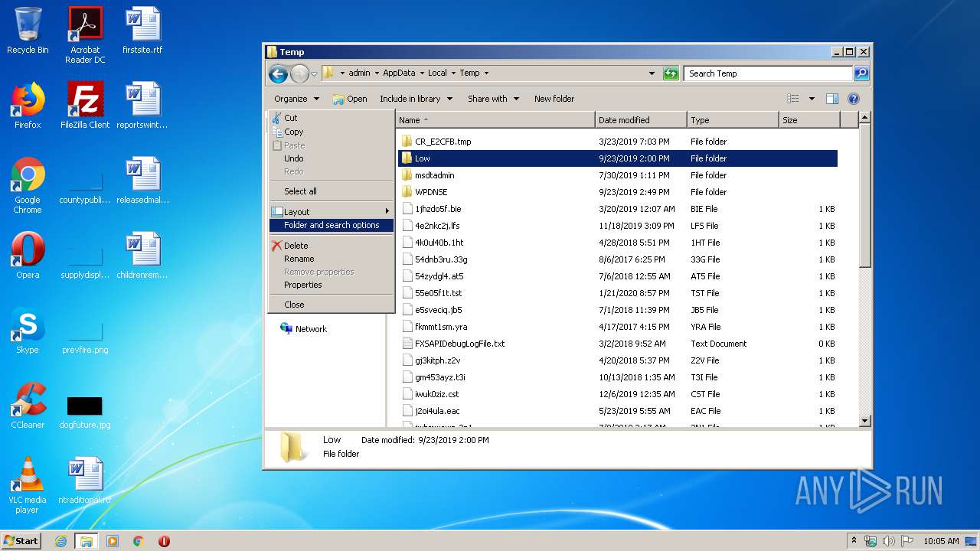Sort by Type column header
Viewport: 980px width, 551px height.
click(733, 120)
